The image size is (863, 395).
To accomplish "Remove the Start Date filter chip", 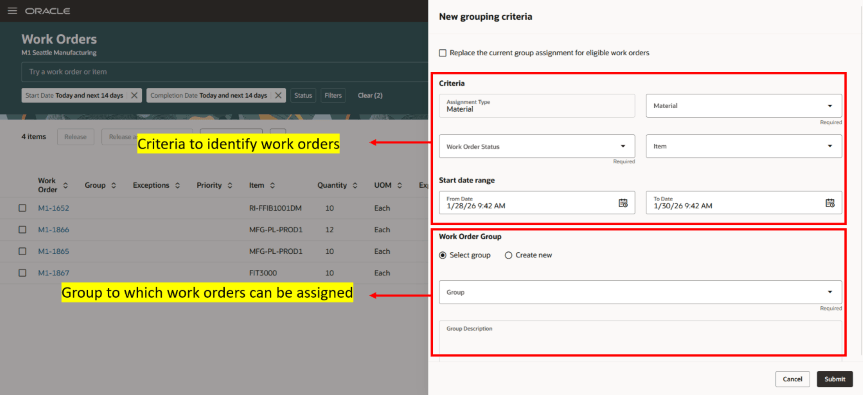I will [x=134, y=95].
